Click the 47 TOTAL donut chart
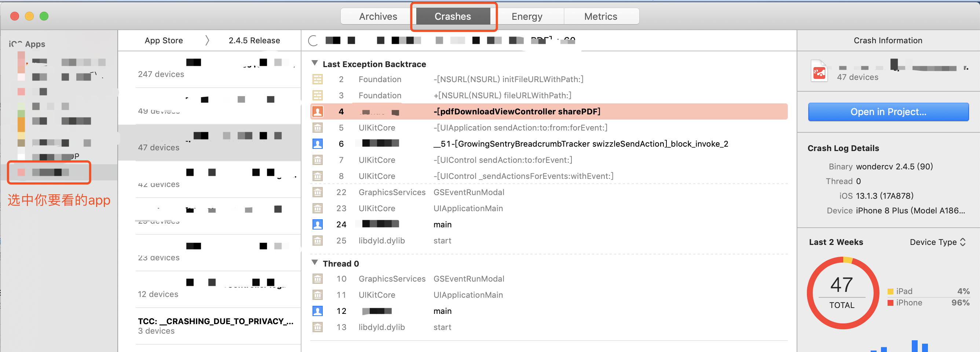This screenshot has height=352, width=980. point(843,293)
